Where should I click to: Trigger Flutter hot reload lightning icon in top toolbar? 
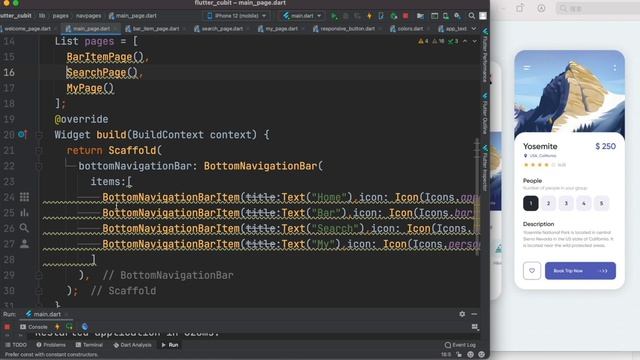click(369, 16)
